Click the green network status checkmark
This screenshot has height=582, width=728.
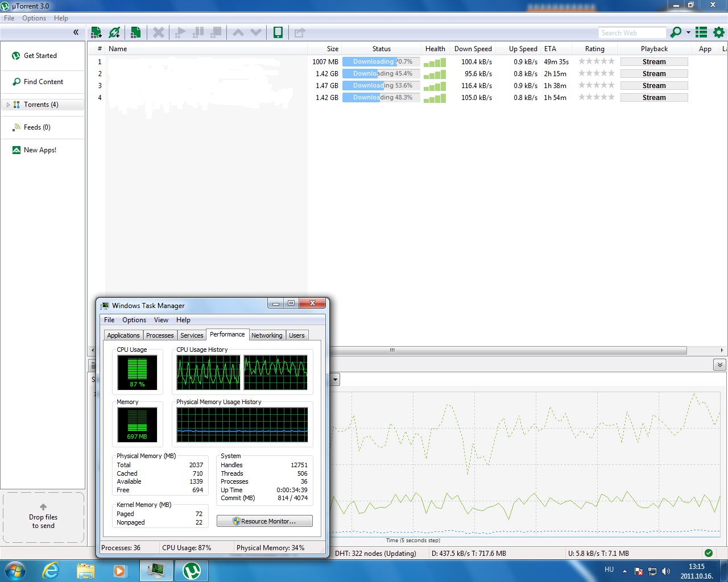708,553
